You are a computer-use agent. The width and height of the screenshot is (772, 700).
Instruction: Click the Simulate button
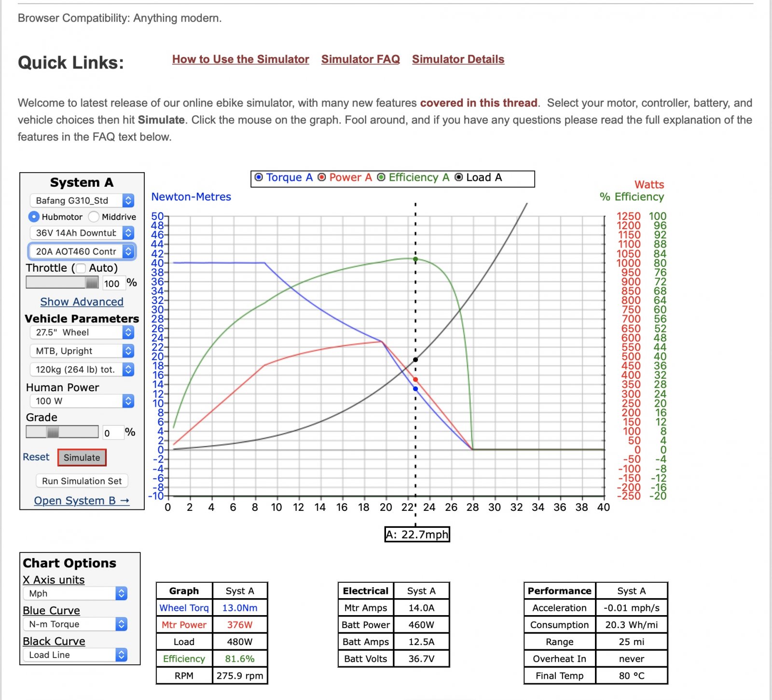click(x=82, y=457)
